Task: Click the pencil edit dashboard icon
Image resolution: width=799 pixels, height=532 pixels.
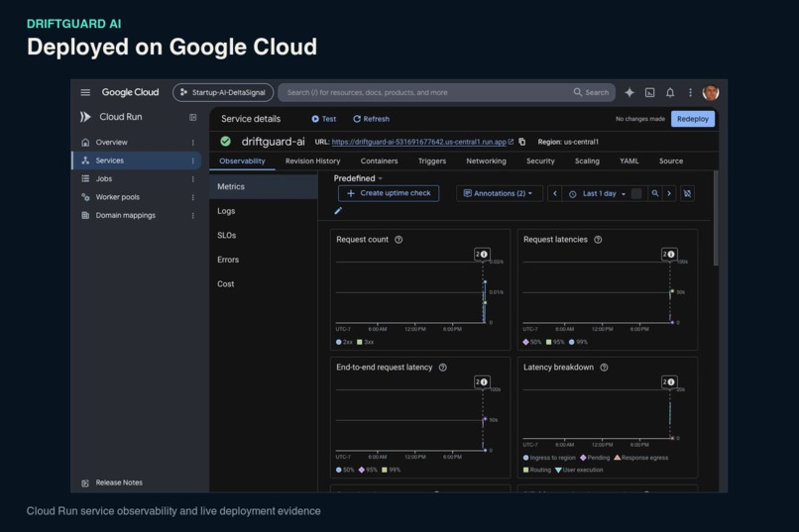Action: [338, 210]
